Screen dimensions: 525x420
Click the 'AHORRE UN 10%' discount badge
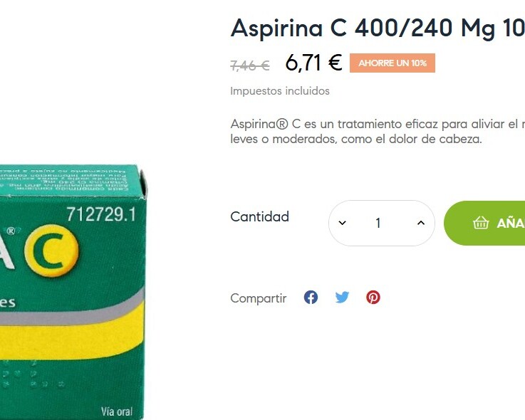pyautogui.click(x=393, y=63)
